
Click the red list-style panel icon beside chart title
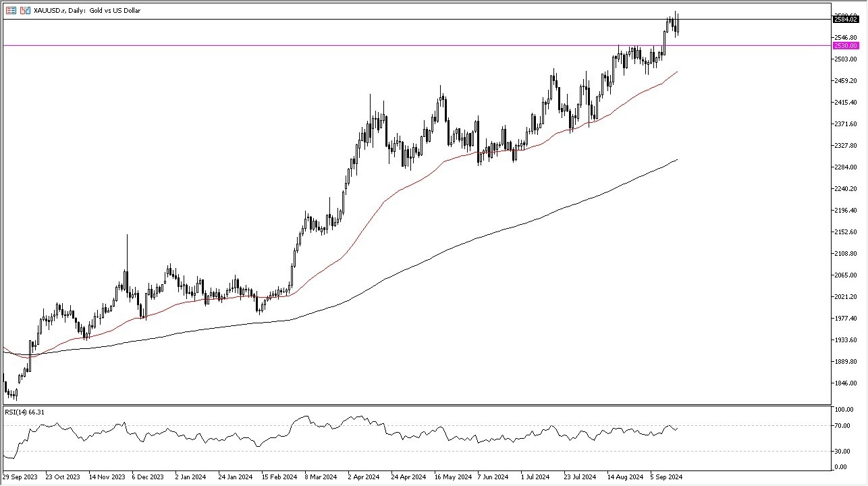coord(11,11)
